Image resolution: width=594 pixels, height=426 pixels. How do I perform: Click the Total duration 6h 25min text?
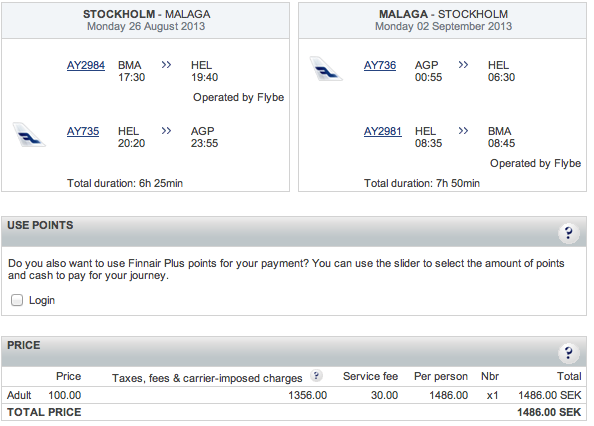(x=125, y=183)
